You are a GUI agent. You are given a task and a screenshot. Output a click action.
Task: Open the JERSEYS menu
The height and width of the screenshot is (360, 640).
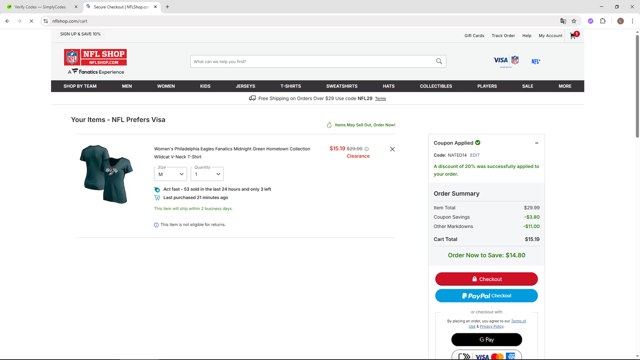pyautogui.click(x=245, y=86)
